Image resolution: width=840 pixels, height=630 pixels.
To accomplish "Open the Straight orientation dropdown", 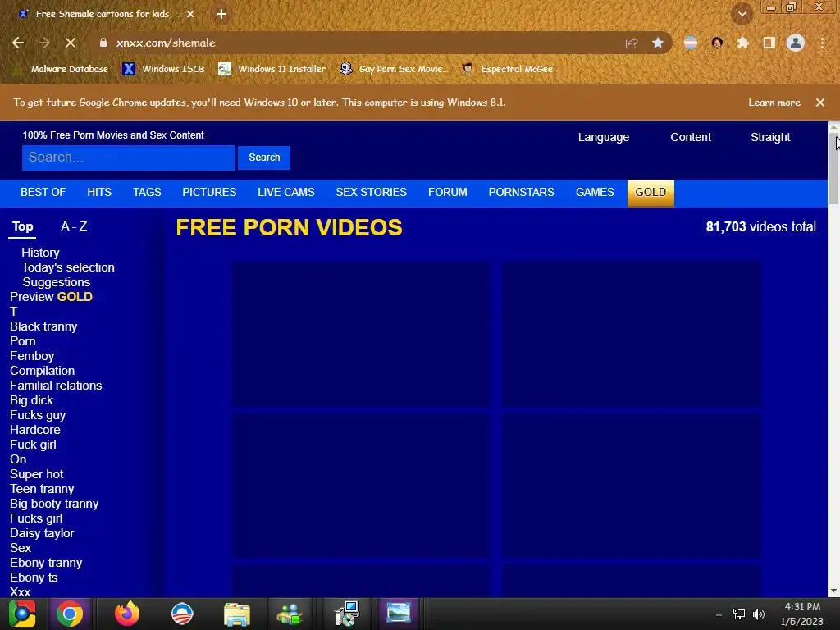I will 770,137.
